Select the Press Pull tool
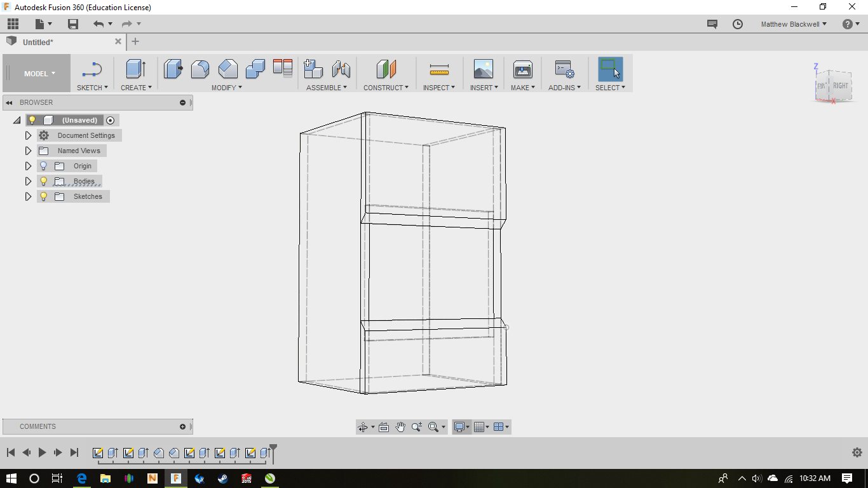868x488 pixels. point(173,69)
